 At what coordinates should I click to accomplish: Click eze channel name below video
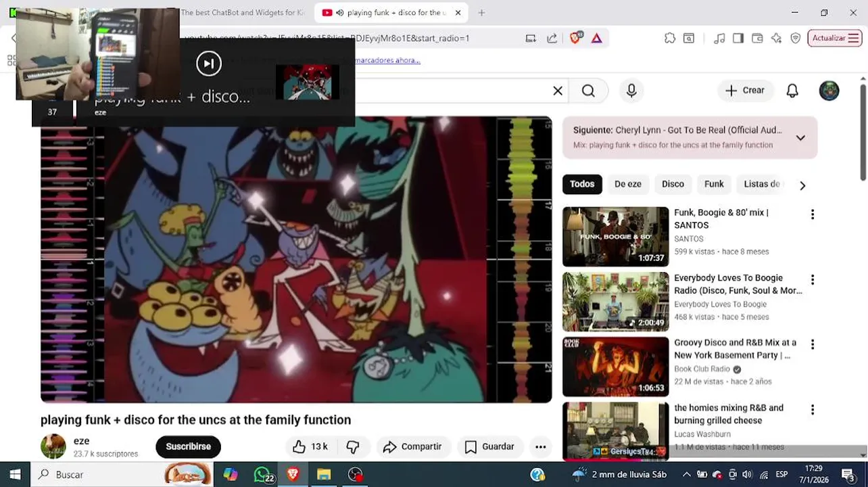tap(81, 441)
